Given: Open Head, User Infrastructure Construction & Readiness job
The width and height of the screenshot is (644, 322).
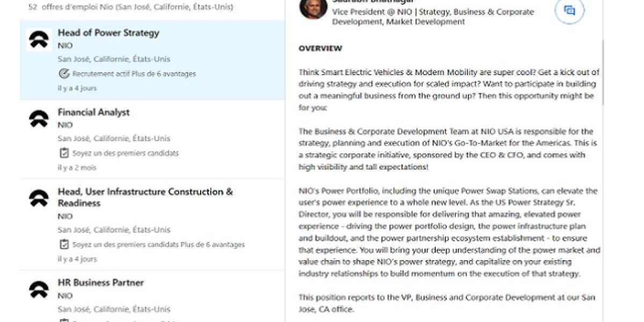Looking at the screenshot, I should (x=145, y=197).
